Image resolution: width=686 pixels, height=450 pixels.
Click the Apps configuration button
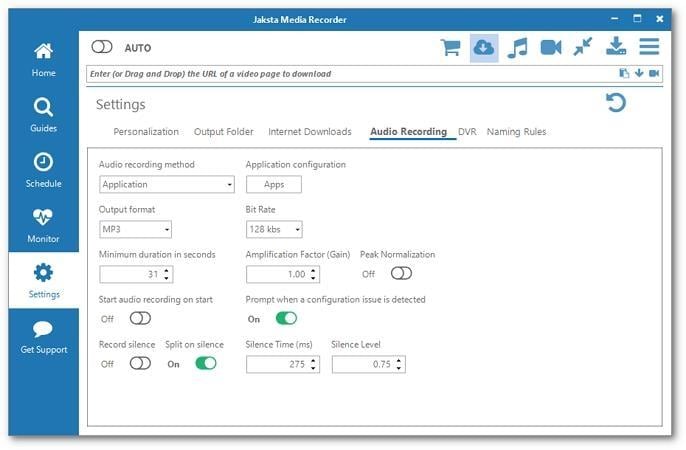coord(274,185)
